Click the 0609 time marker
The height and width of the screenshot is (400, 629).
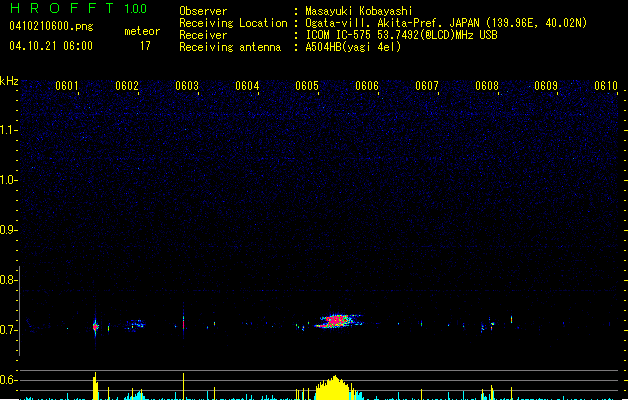click(x=546, y=86)
